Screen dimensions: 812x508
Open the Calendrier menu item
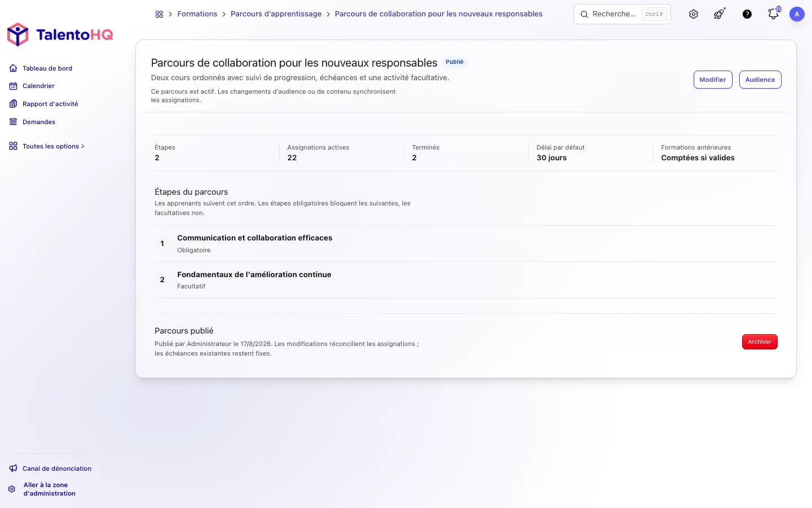(x=38, y=86)
